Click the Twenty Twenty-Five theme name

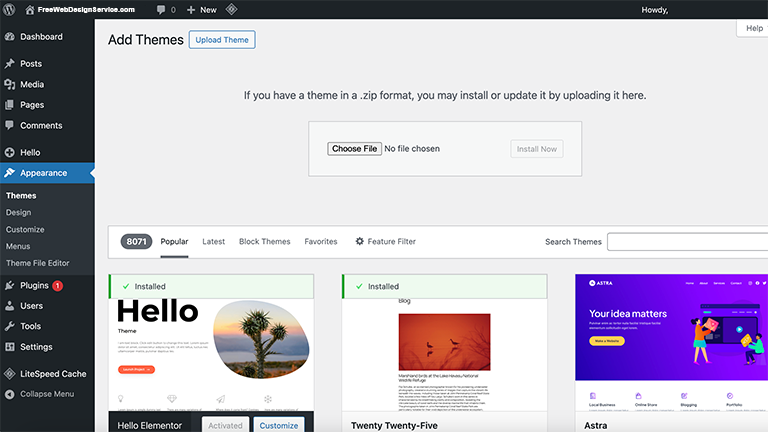(x=394, y=426)
